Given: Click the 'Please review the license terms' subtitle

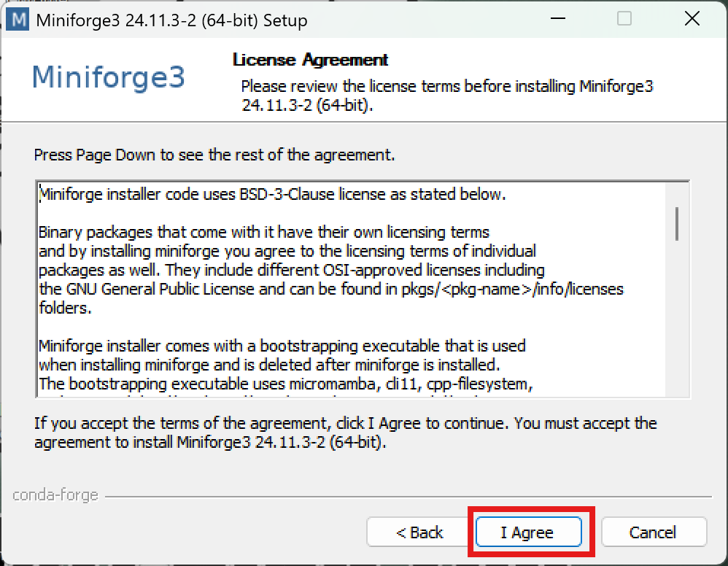Looking at the screenshot, I should coord(447,96).
